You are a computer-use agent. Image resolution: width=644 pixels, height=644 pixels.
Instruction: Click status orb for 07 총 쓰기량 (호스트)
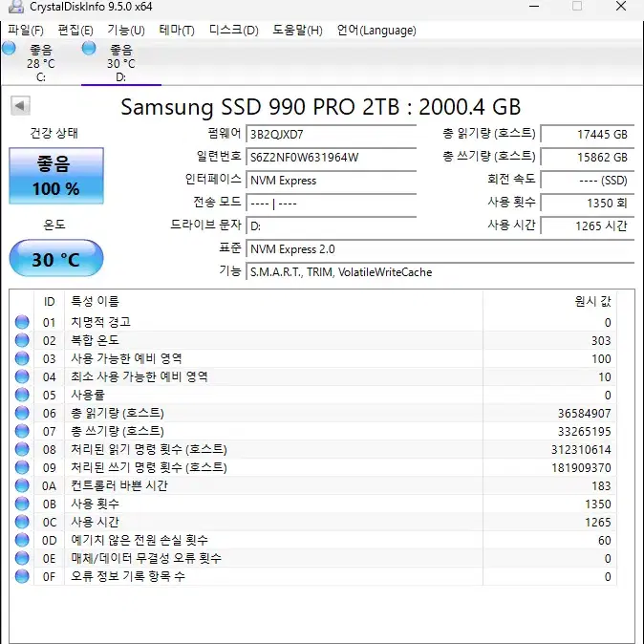point(22,431)
